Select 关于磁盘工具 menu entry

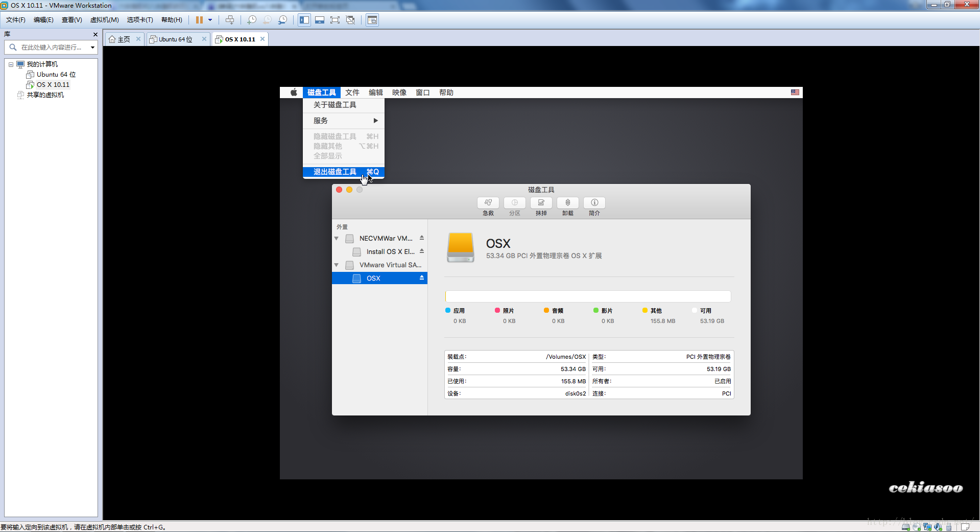point(344,105)
